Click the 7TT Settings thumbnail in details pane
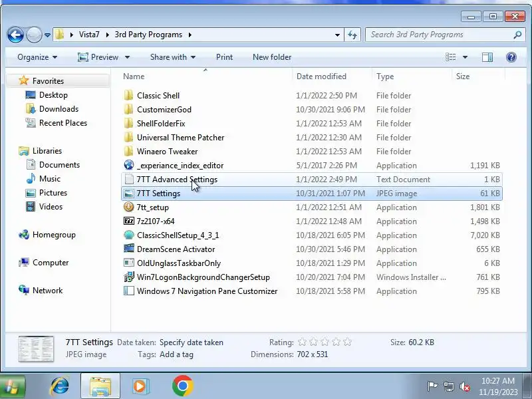 [x=36, y=348]
